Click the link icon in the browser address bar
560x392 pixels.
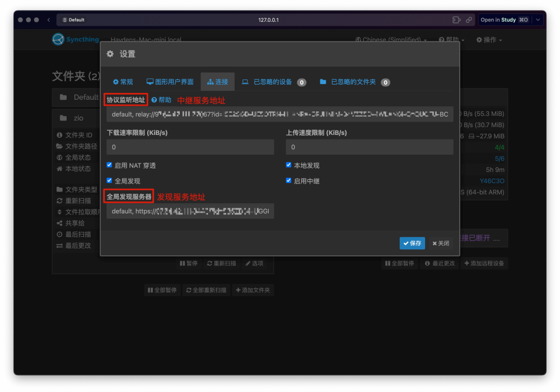point(469,20)
